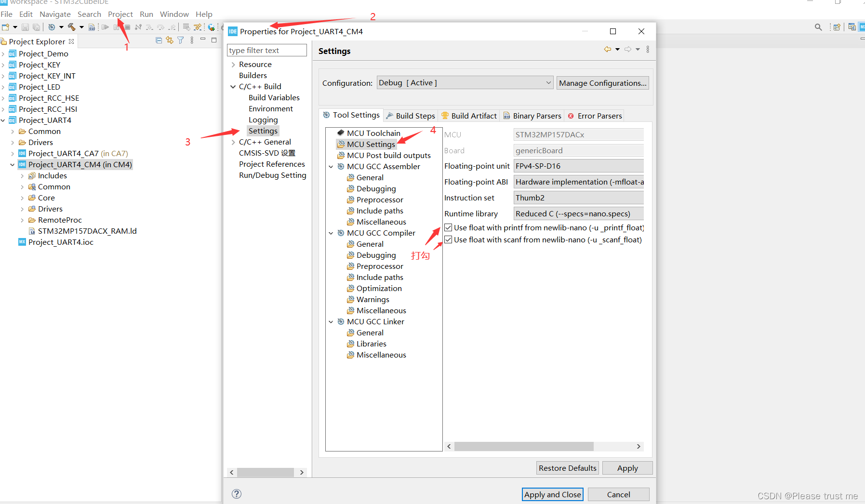Viewport: 865px width, 504px height.
Task: Click the back arrow in Settings header
Action: (607, 49)
